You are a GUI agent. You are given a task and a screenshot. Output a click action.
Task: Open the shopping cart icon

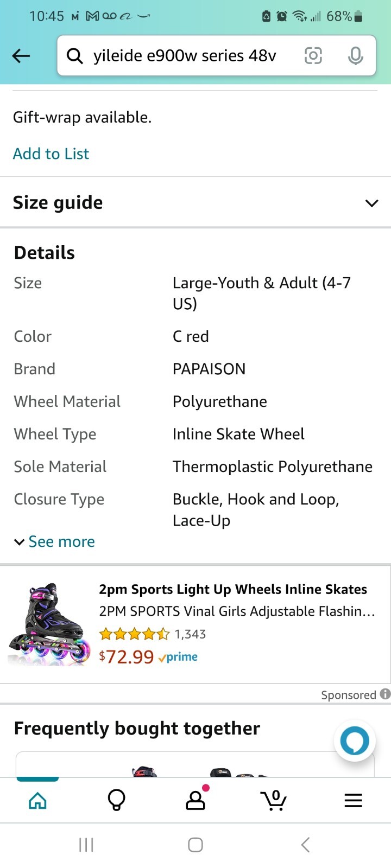(274, 800)
